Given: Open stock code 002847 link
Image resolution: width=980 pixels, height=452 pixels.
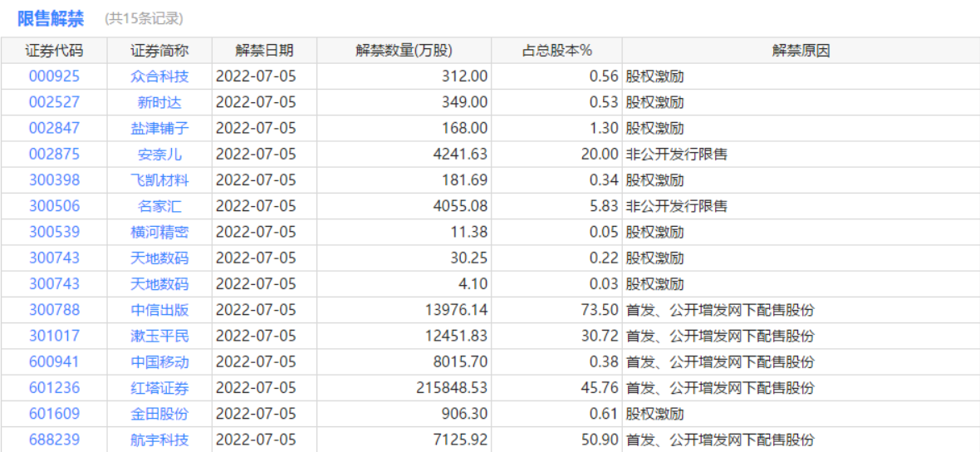Looking at the screenshot, I should pos(54,129).
